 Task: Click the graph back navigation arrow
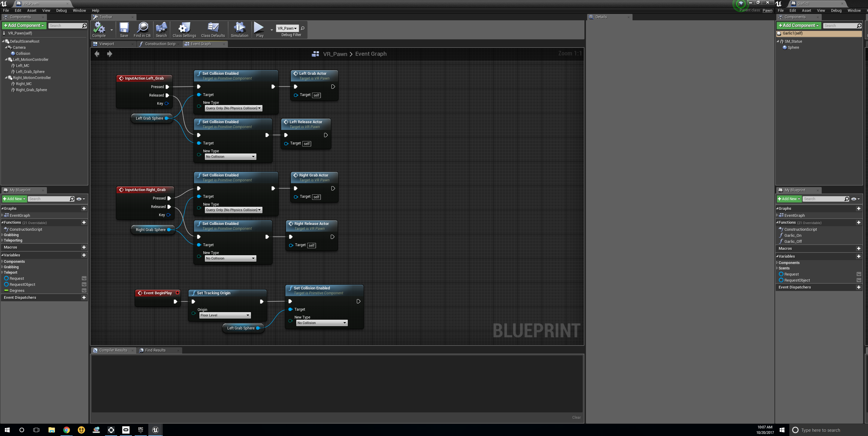coord(97,54)
